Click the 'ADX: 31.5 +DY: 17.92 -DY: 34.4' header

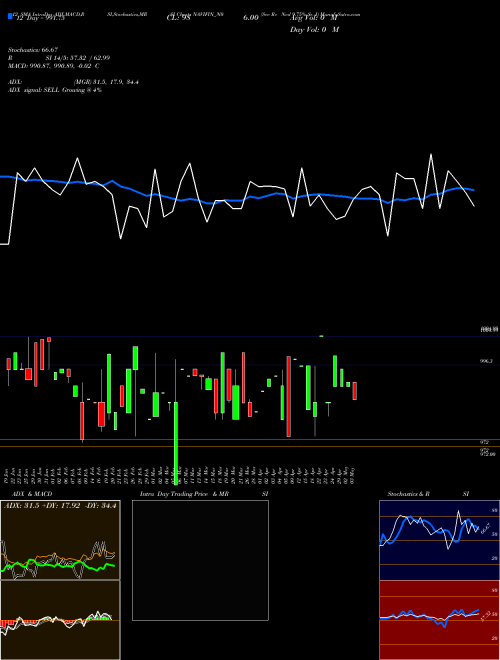point(60,505)
